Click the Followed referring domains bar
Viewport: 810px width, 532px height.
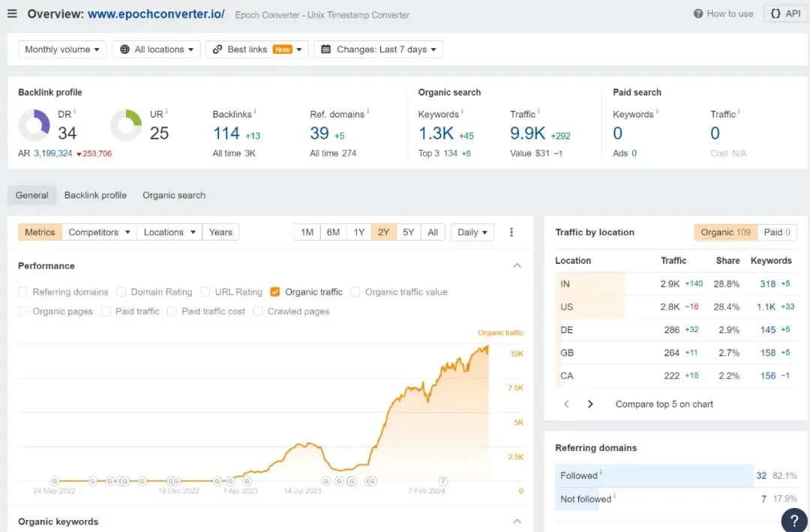click(x=654, y=476)
